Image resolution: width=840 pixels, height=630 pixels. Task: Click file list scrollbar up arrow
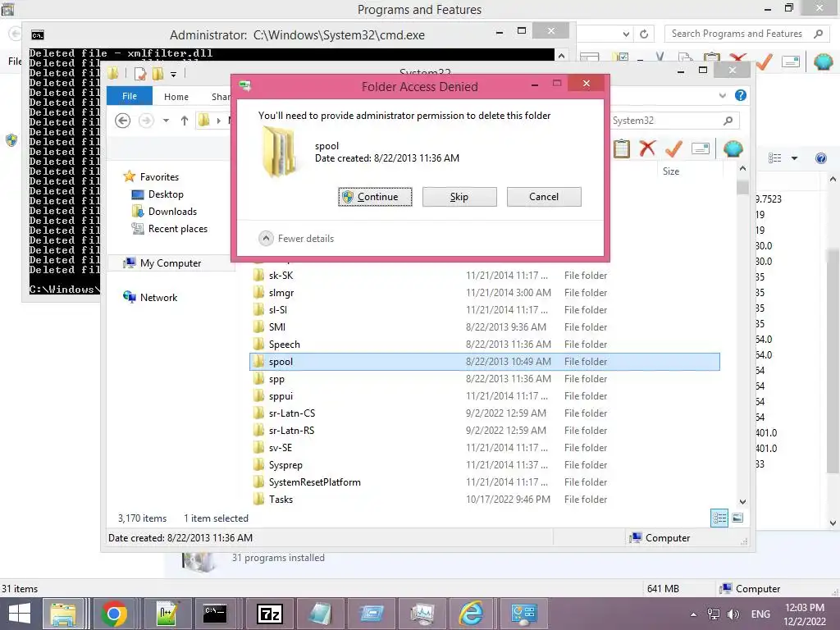[742, 169]
